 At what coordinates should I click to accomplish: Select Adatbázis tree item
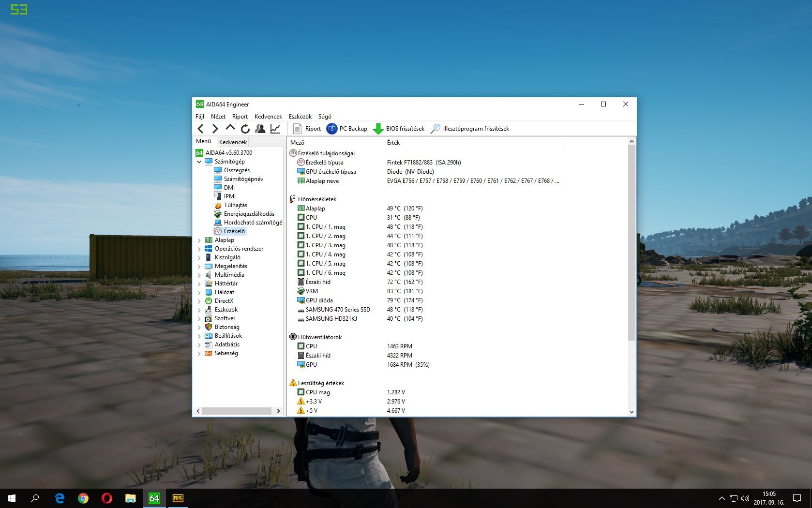222,344
